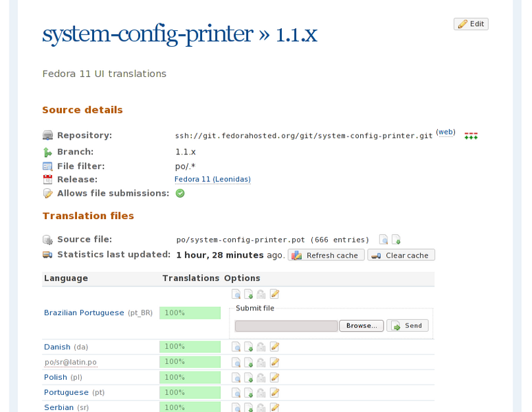Click the Danish 100% progress bar
532x412 pixels.
tap(190, 347)
